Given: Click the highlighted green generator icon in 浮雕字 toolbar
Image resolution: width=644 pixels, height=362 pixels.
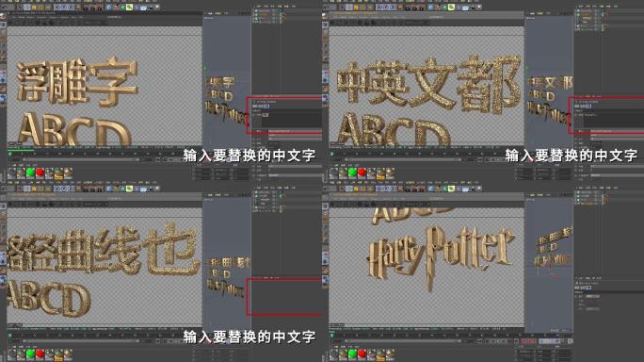Looking at the screenshot, I should coord(129,8).
